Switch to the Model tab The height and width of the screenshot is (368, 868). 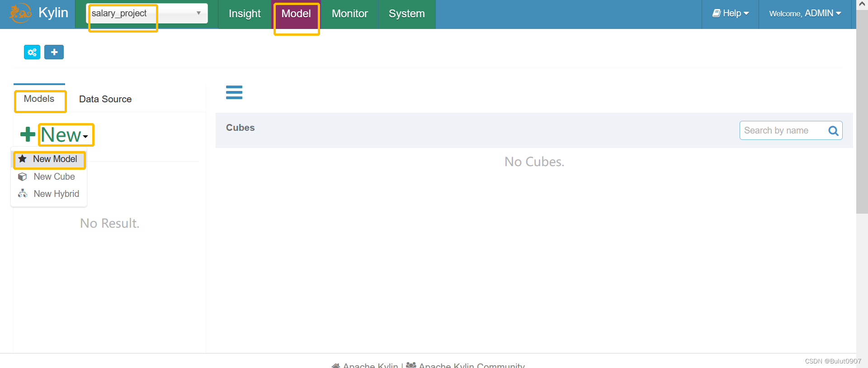click(x=296, y=14)
